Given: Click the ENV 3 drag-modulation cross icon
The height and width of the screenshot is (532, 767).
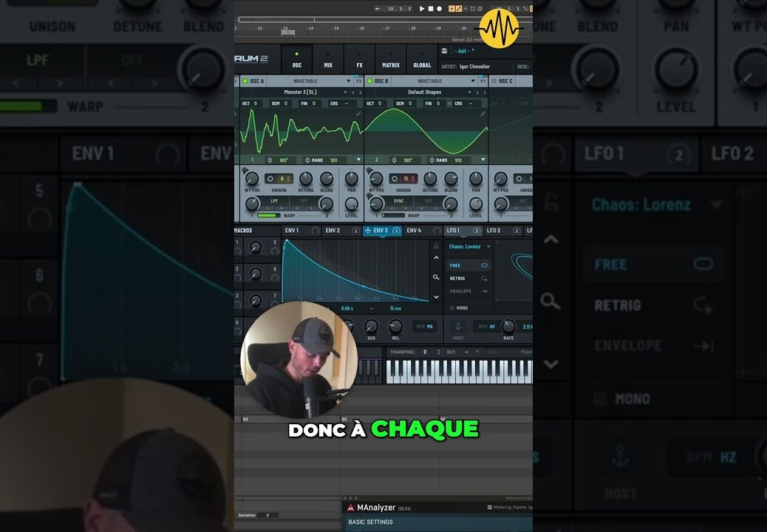Looking at the screenshot, I should tap(368, 231).
